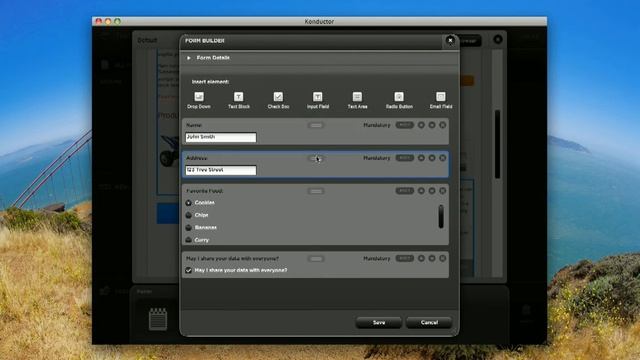The width and height of the screenshot is (640, 360).
Task: Click the Address text field
Action: coord(221,170)
